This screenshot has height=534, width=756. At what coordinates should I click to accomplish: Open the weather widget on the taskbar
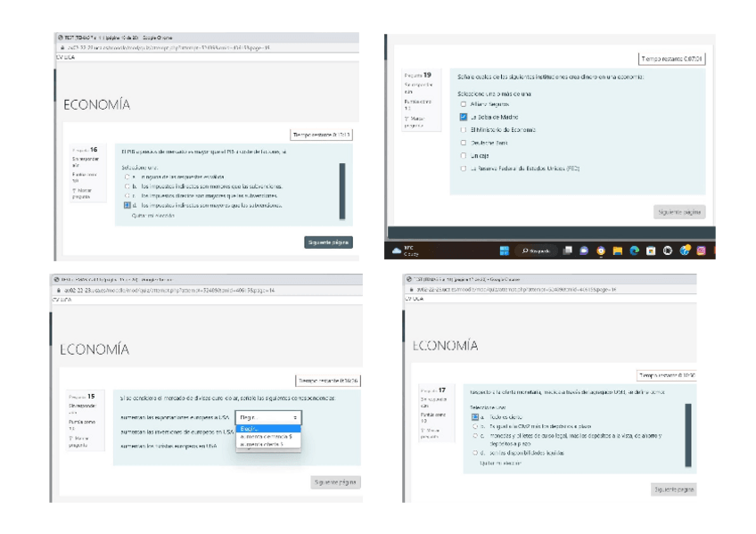pos(405,251)
